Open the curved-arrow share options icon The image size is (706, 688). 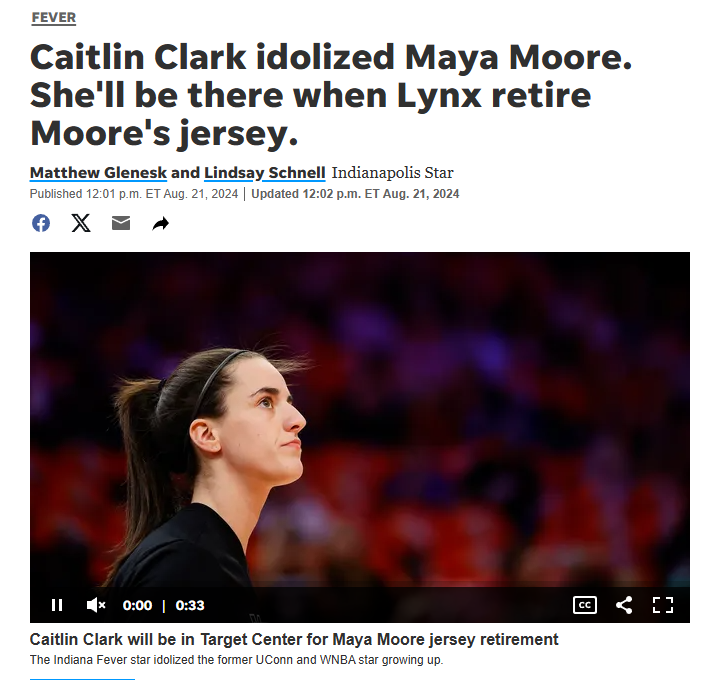161,223
